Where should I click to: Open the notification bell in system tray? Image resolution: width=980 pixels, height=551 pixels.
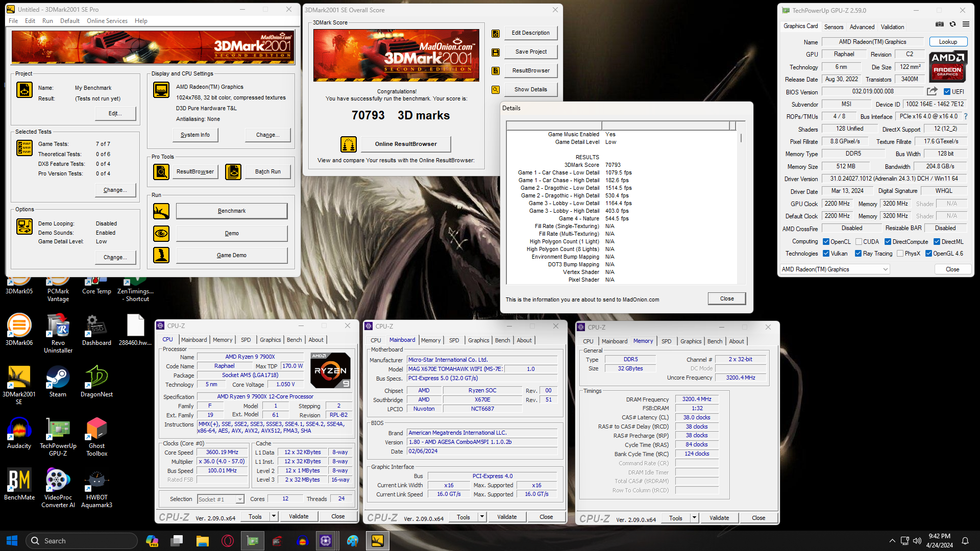coord(965,541)
